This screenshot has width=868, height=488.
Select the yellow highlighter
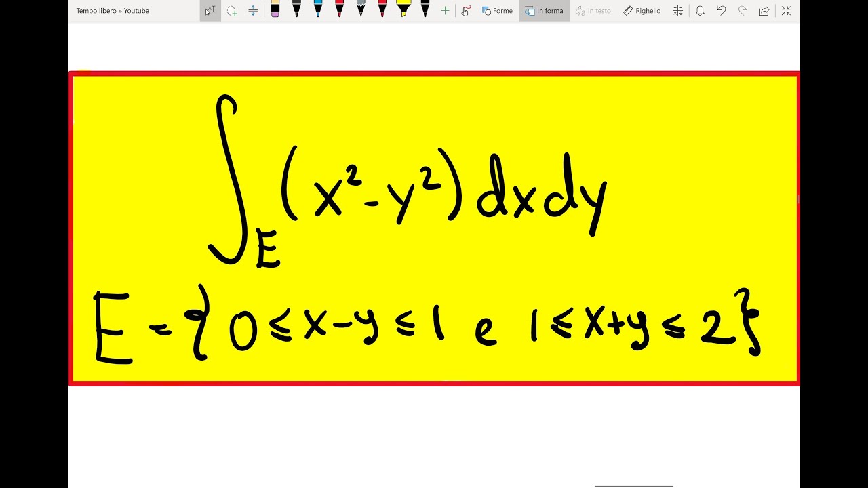403,9
